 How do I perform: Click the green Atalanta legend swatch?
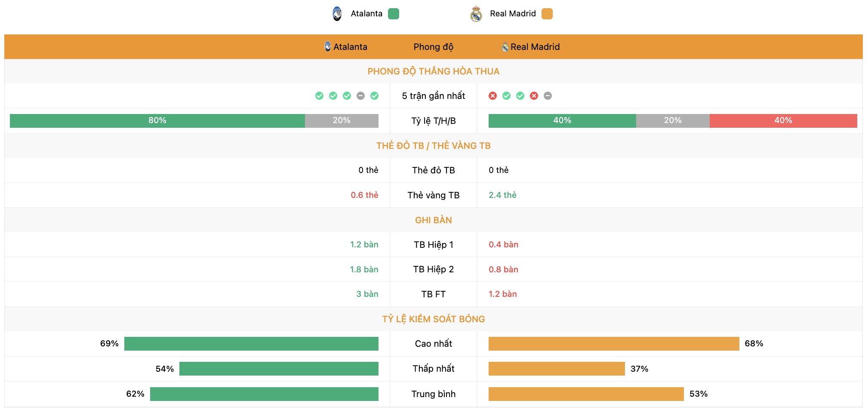394,14
